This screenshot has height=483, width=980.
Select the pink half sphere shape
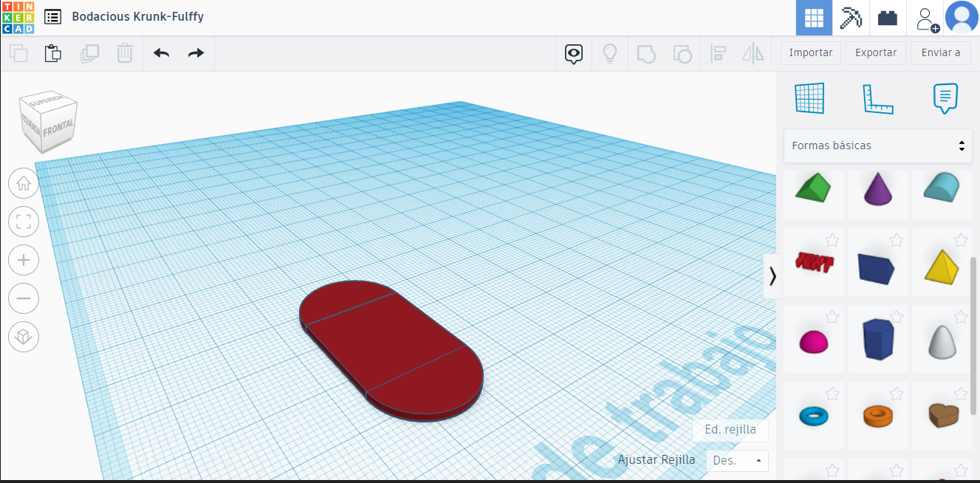[814, 341]
